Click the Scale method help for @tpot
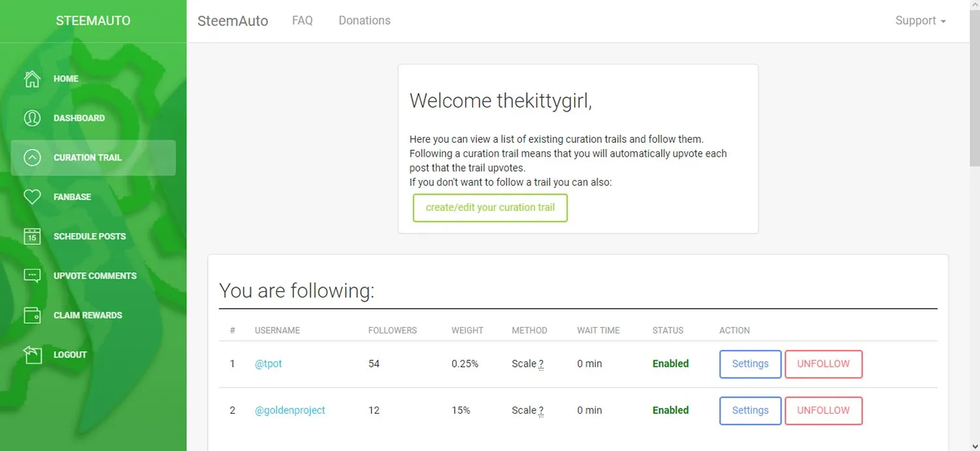 541,364
